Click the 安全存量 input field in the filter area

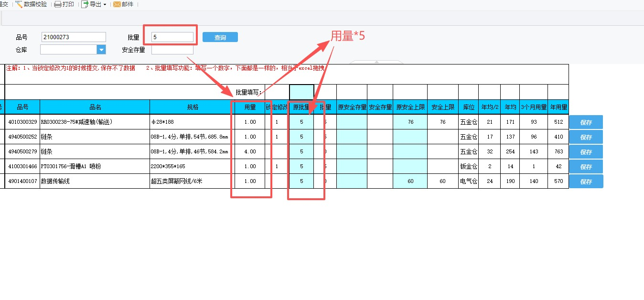(172, 50)
